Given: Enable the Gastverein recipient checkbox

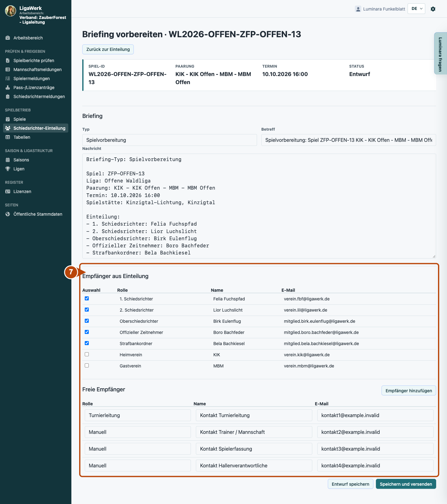Looking at the screenshot, I should pyautogui.click(x=87, y=366).
